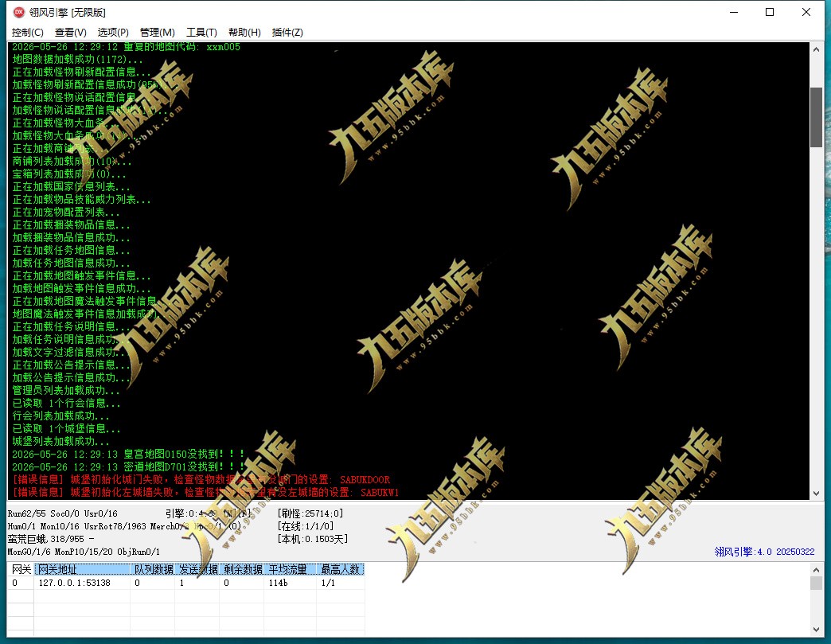
Task: Click the 网关 column header
Action: point(21,569)
